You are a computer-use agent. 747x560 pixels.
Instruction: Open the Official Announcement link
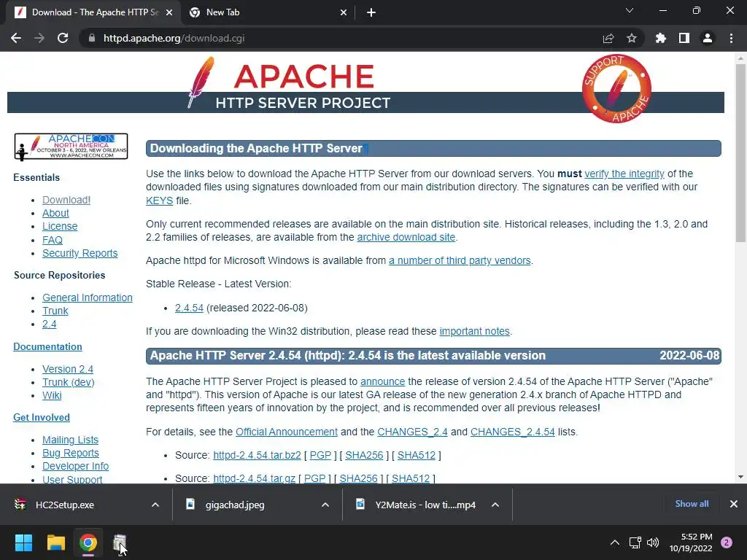click(x=286, y=432)
